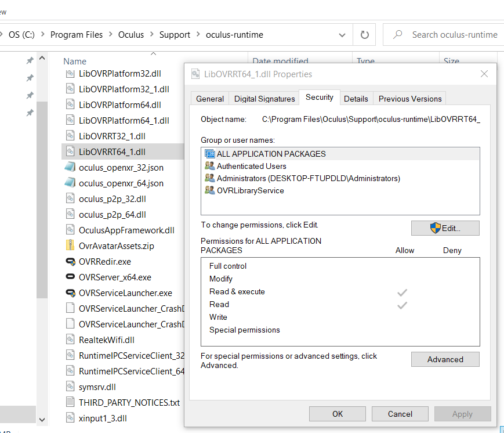Click the ALL APPLICATION PACKAGES group icon
The image size is (504, 433).
tap(210, 154)
